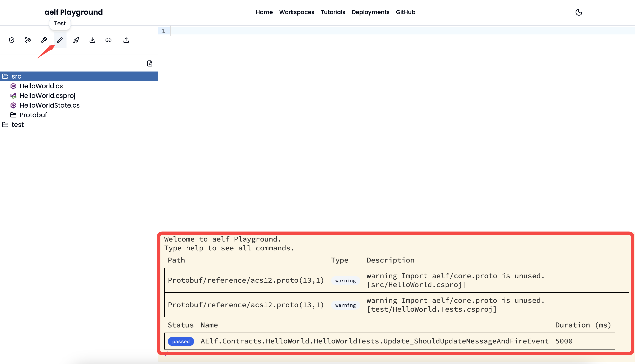Expand the Protobuf folder in file tree
635x364 pixels.
click(x=33, y=115)
